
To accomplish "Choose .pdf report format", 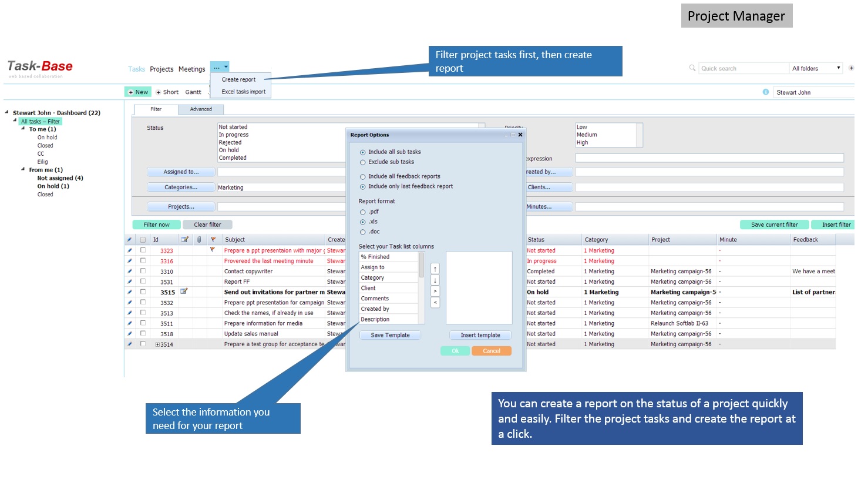I will pyautogui.click(x=363, y=212).
